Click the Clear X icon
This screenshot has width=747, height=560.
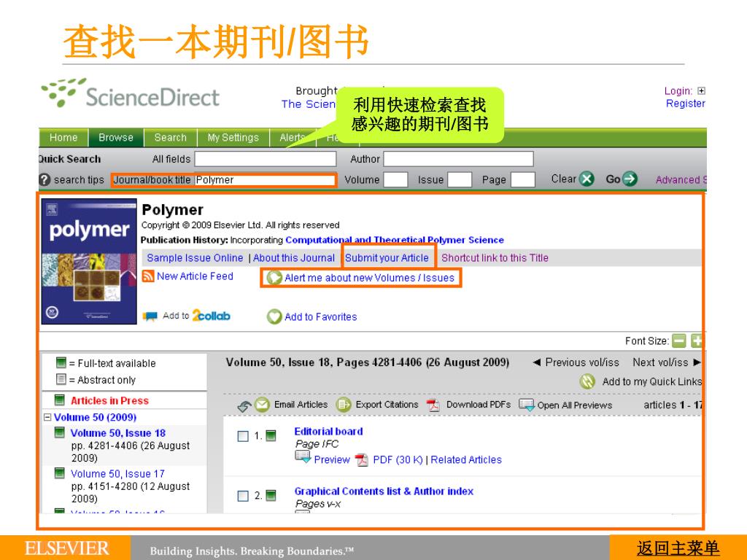pyautogui.click(x=587, y=179)
